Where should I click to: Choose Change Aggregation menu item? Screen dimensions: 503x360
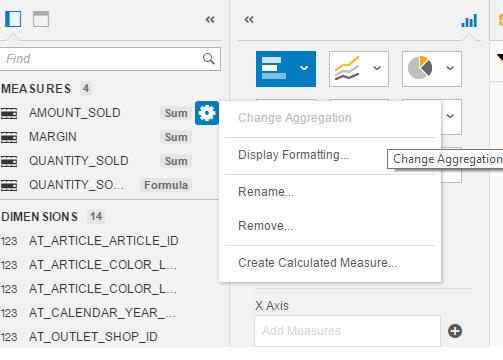tap(295, 118)
